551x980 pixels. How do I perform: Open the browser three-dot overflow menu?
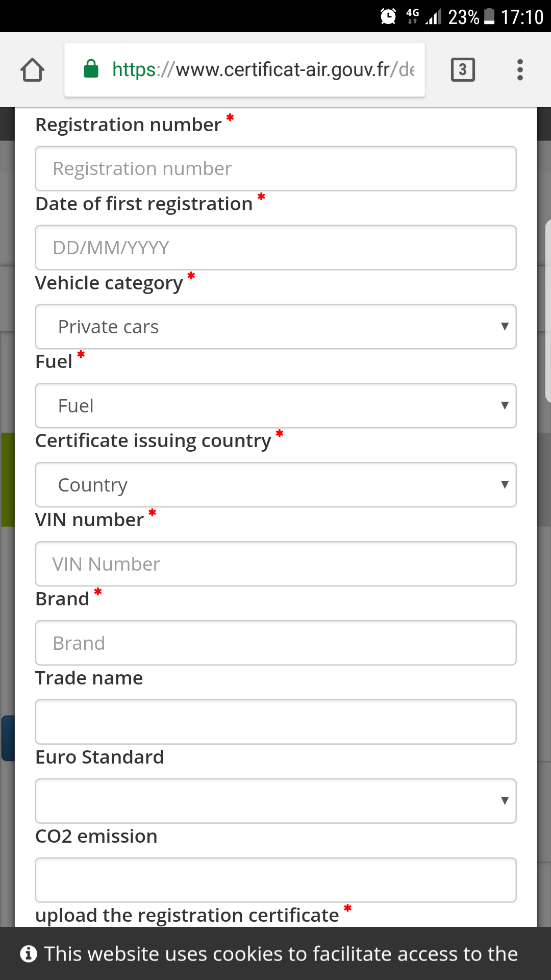pos(520,70)
